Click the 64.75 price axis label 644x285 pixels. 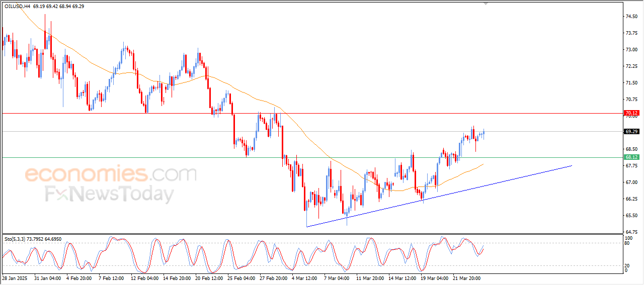point(632,232)
